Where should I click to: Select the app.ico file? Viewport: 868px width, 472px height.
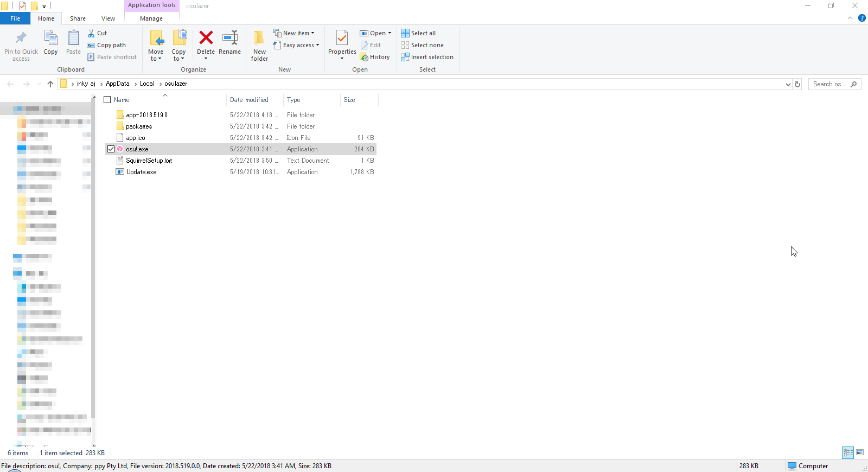pyautogui.click(x=136, y=138)
